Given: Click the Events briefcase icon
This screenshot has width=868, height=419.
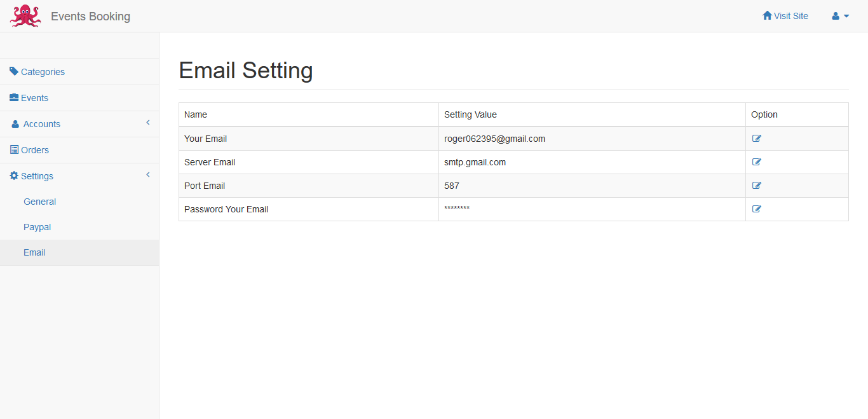Looking at the screenshot, I should pyautogui.click(x=14, y=97).
